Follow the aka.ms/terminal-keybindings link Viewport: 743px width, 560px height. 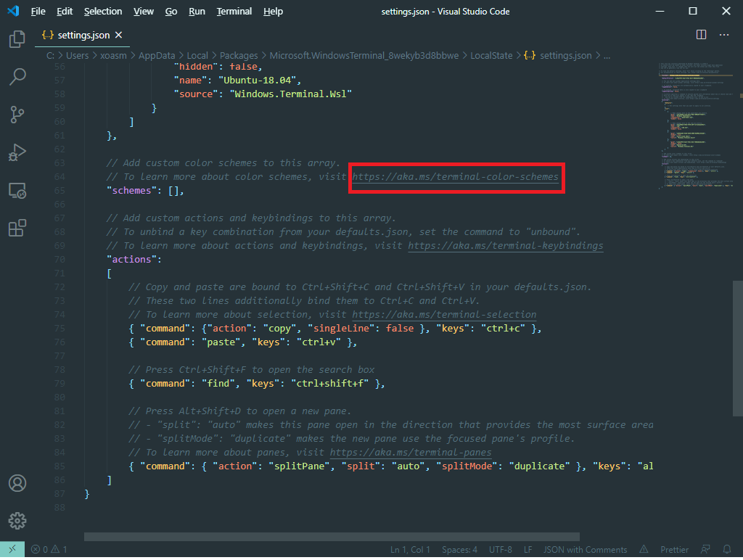506,246
